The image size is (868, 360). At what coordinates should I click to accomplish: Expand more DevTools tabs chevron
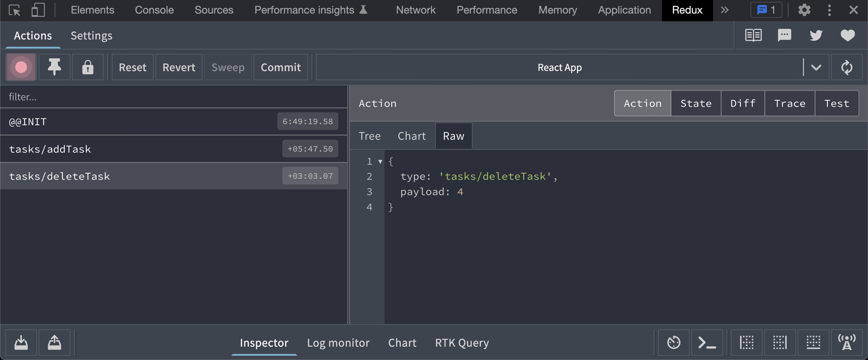[x=724, y=10]
